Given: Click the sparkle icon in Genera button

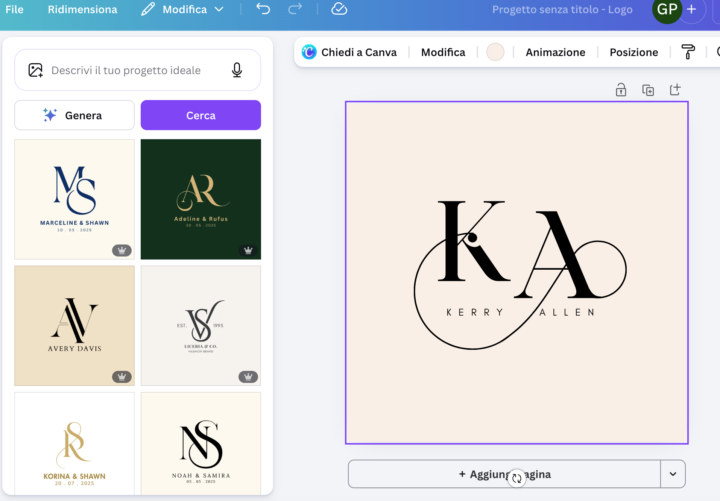Looking at the screenshot, I should tap(50, 115).
